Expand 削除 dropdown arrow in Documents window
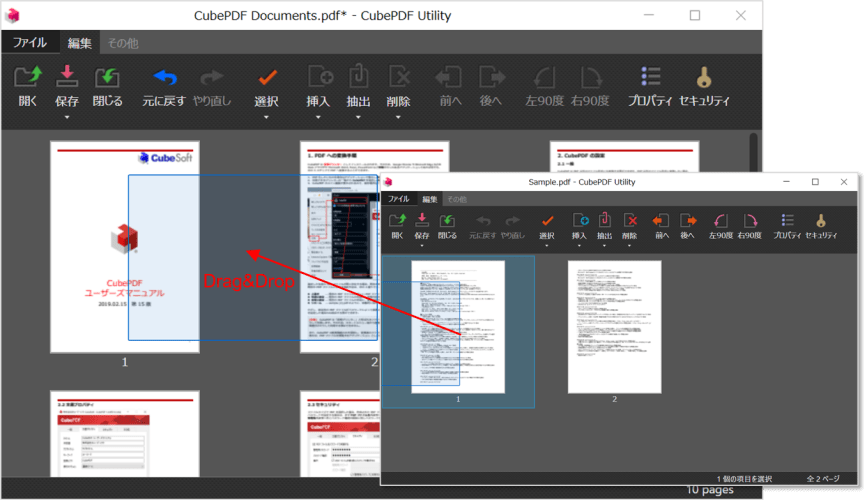The height and width of the screenshot is (500, 865). pyautogui.click(x=398, y=118)
